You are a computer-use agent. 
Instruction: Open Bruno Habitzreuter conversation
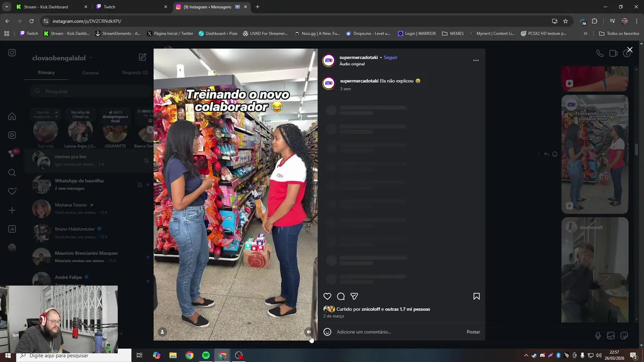tap(89, 233)
